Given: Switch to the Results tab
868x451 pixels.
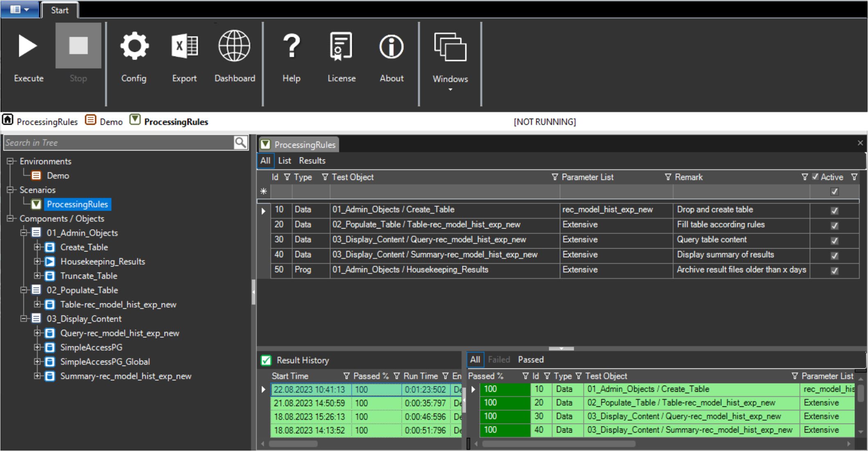Looking at the screenshot, I should tap(312, 160).
